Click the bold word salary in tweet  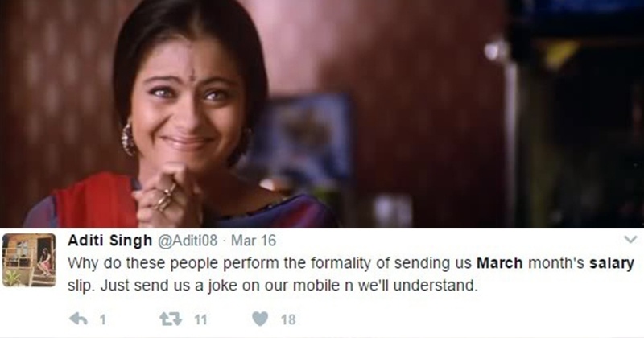point(612,263)
